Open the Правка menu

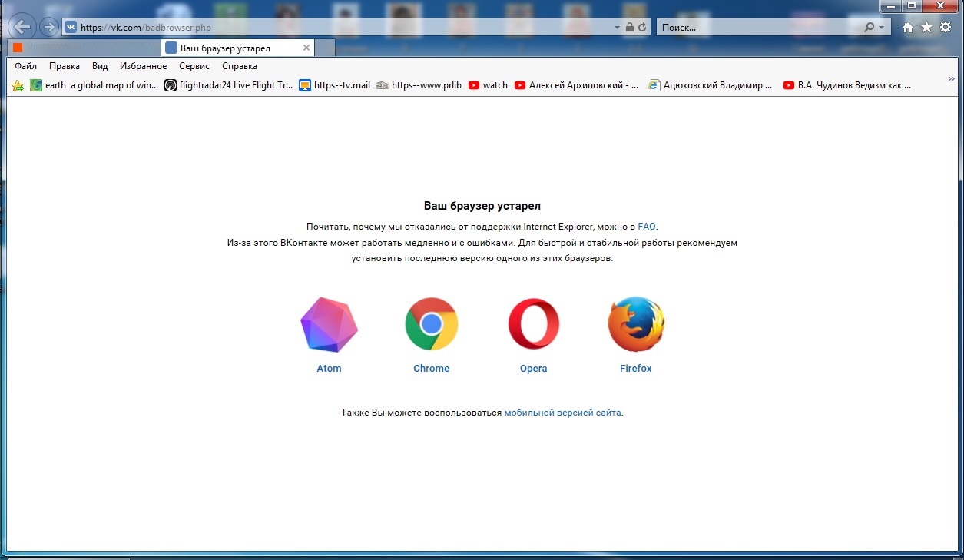pos(65,66)
